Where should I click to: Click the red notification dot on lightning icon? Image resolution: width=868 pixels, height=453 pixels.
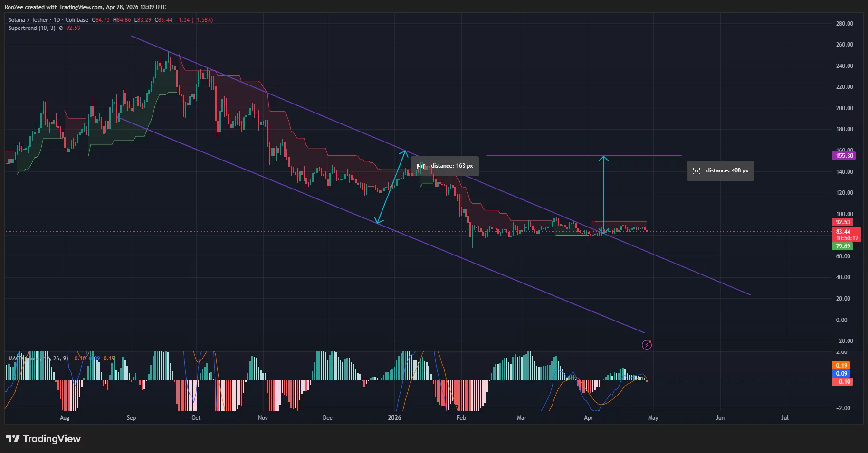[651, 341]
